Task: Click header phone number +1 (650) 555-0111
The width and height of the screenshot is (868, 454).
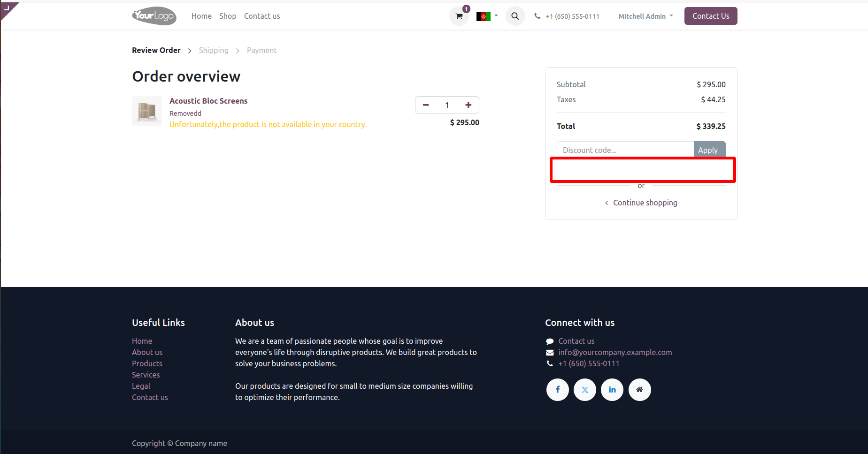Action: click(x=572, y=16)
